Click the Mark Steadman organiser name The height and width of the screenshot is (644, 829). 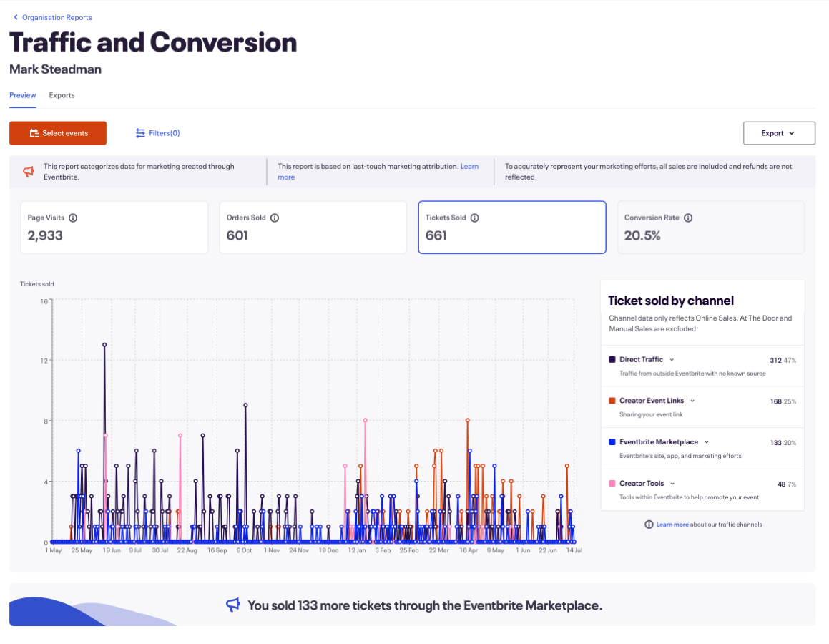pyautogui.click(x=56, y=69)
